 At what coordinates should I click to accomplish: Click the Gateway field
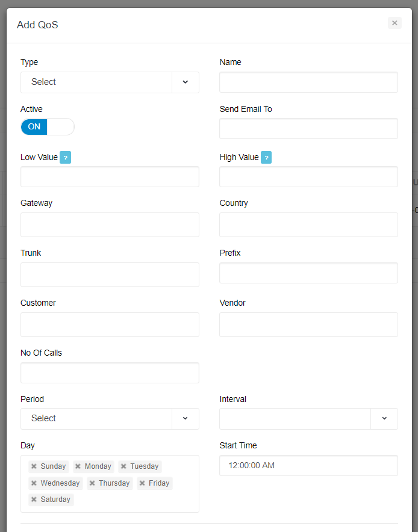pos(110,224)
